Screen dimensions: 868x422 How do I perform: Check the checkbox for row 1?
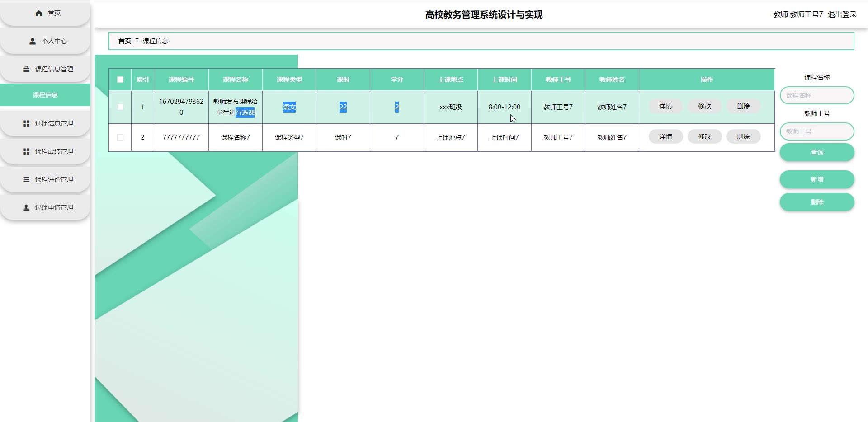coord(120,107)
